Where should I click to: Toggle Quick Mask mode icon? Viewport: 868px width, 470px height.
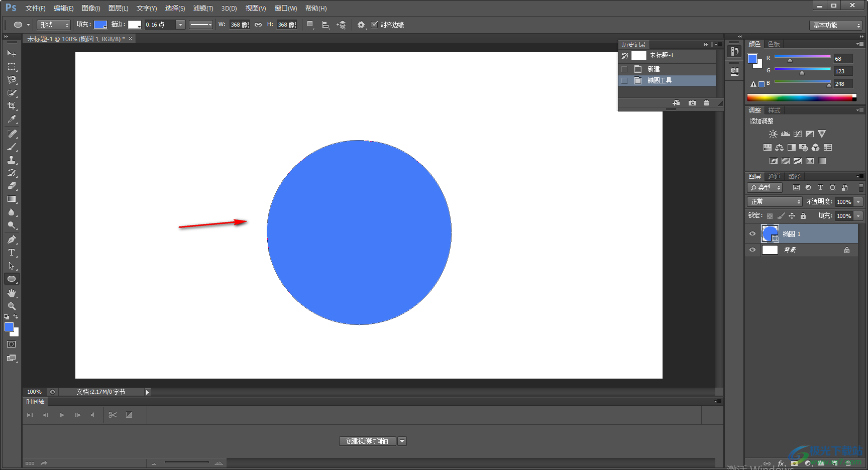[12, 344]
